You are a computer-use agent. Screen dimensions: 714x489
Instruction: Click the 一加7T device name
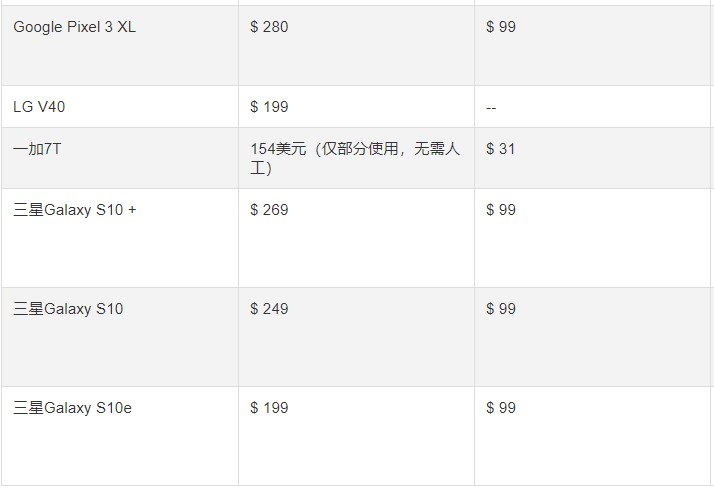pos(37,149)
